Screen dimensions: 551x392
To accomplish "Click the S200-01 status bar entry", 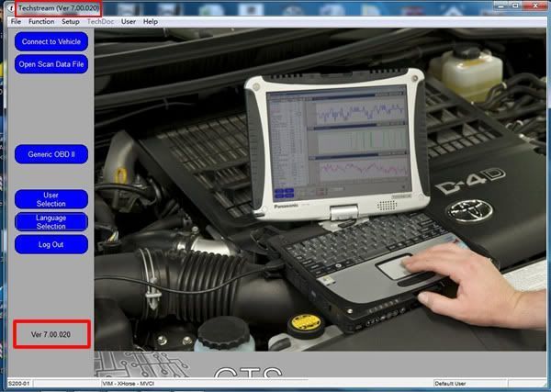I will pyautogui.click(x=19, y=384).
